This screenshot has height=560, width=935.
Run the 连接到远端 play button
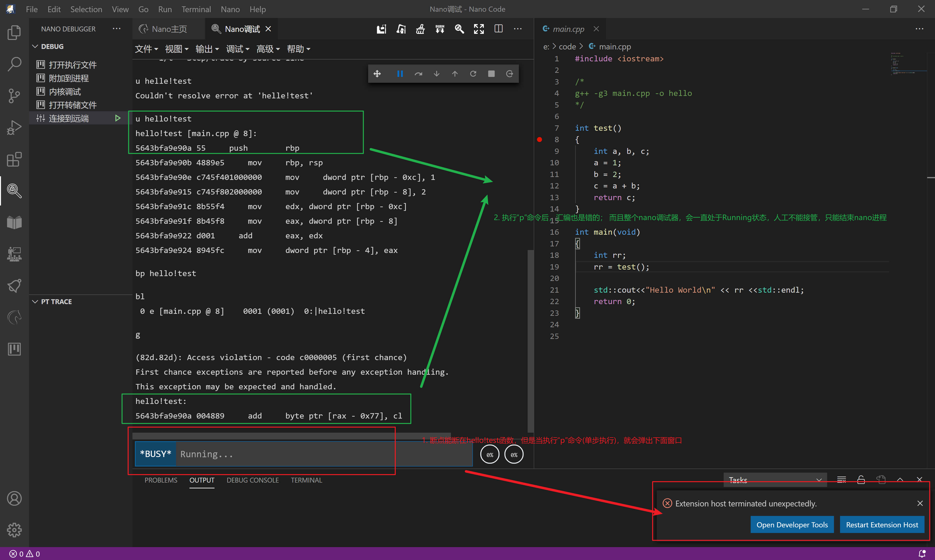(x=118, y=119)
